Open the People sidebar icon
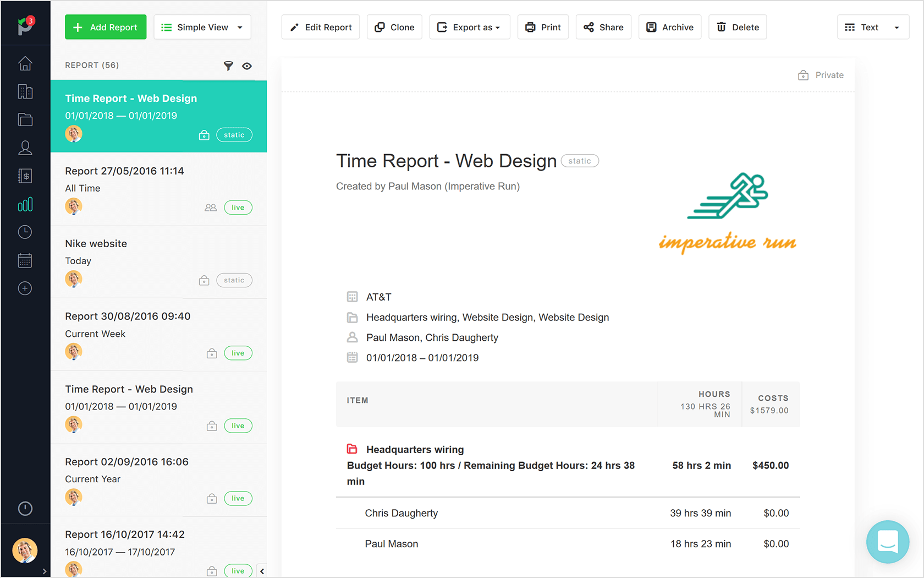Screen dimensions: 924x578 coord(25,148)
